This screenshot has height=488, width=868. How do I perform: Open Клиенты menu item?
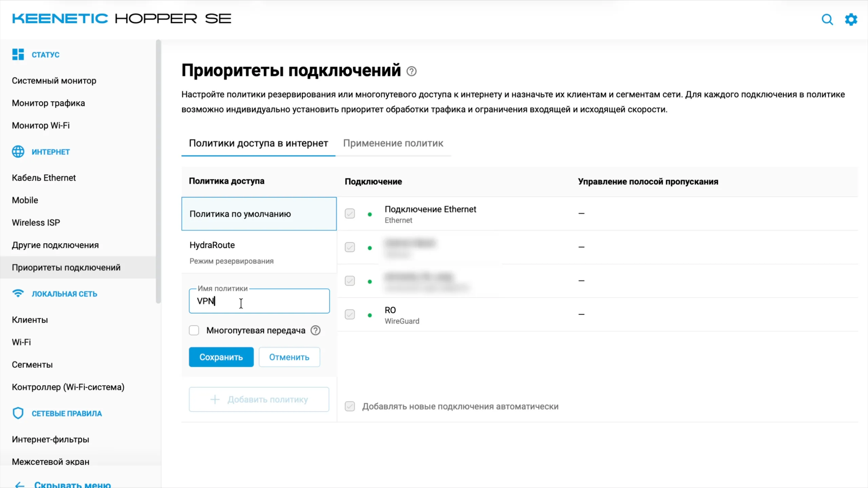(30, 320)
